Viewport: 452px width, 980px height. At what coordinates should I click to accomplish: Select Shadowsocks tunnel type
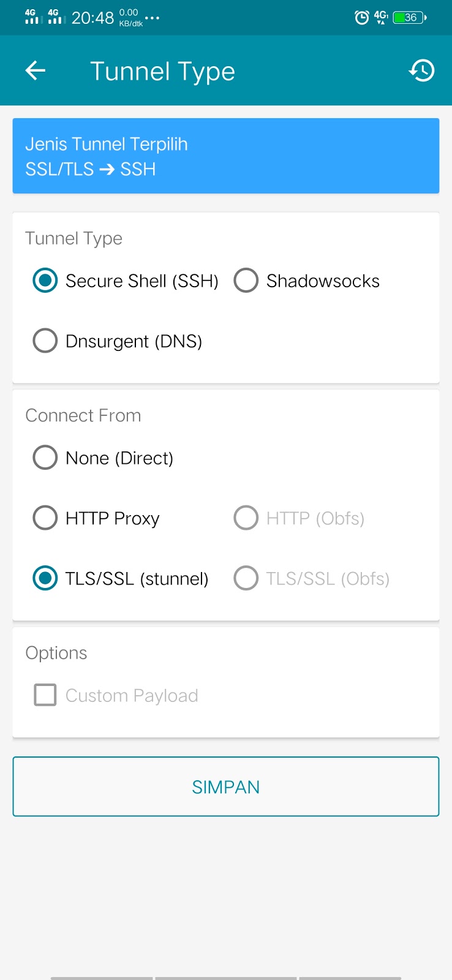point(246,281)
